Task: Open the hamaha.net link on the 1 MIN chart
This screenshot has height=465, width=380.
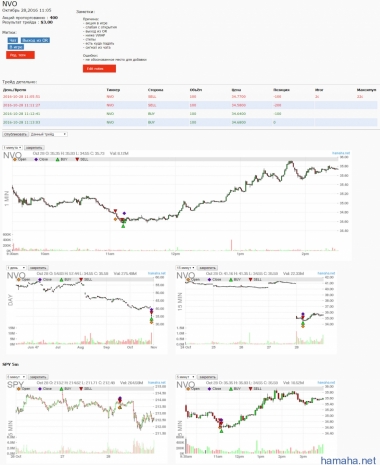Action: [341, 153]
